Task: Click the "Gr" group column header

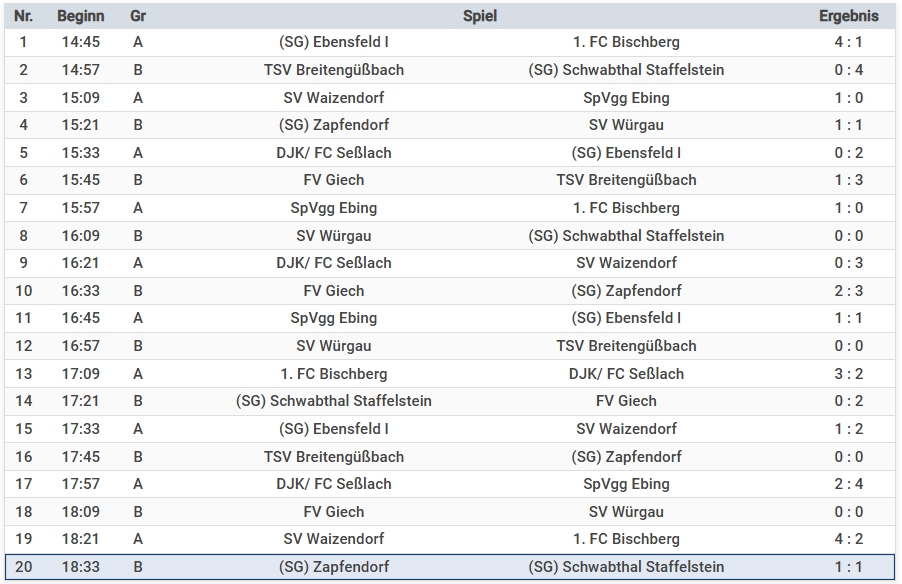Action: tap(138, 16)
